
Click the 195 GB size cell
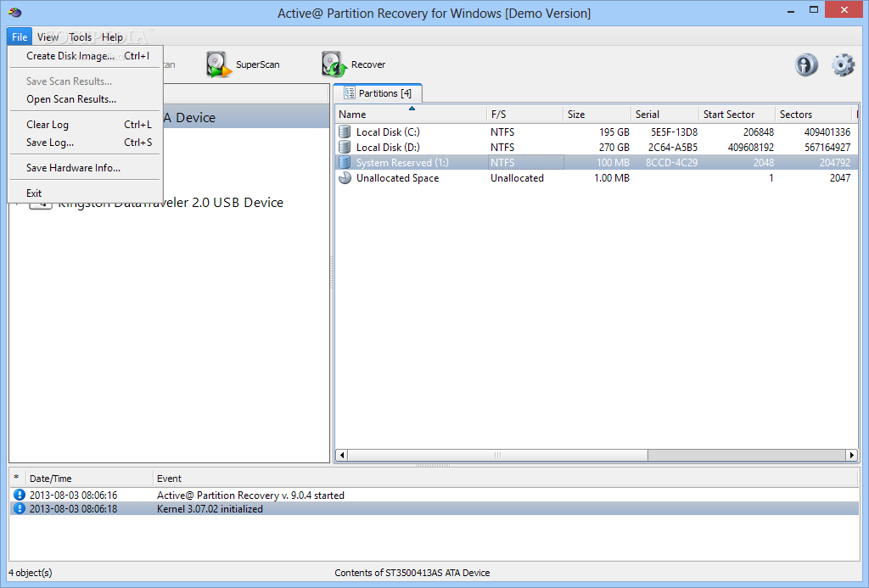[614, 132]
